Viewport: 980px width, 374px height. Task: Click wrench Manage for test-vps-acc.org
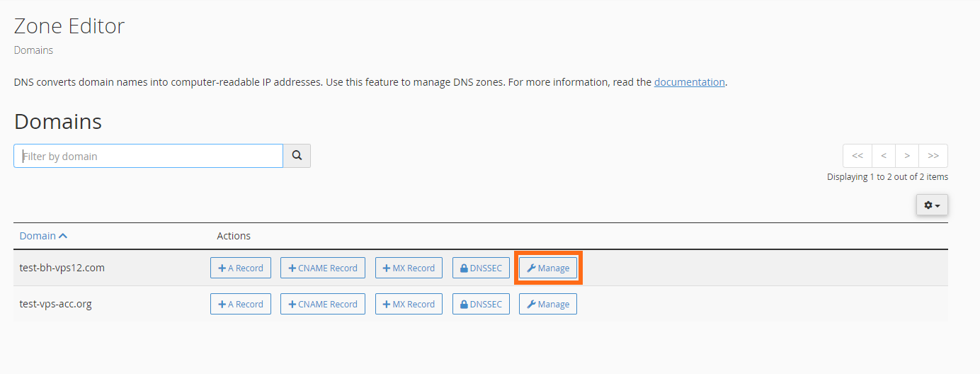(548, 304)
